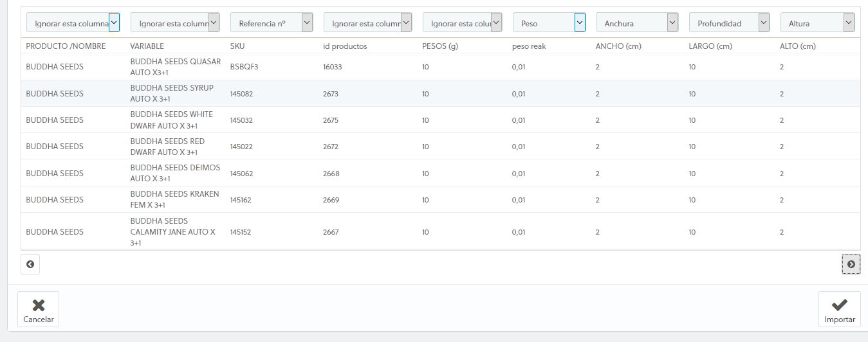Viewport: 868px width, 342px height.
Task: Open the Altura column mapping dropdown
Action: pyautogui.click(x=817, y=22)
